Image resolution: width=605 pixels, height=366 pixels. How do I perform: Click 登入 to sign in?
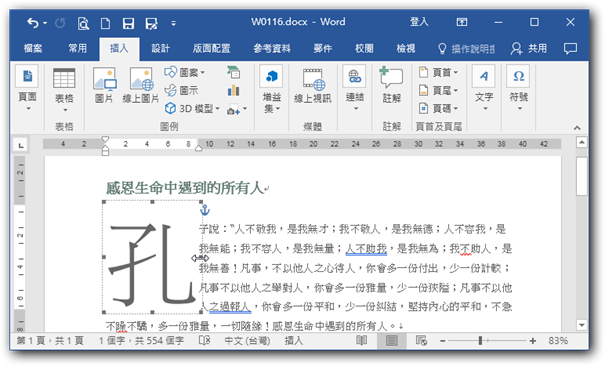click(x=419, y=22)
